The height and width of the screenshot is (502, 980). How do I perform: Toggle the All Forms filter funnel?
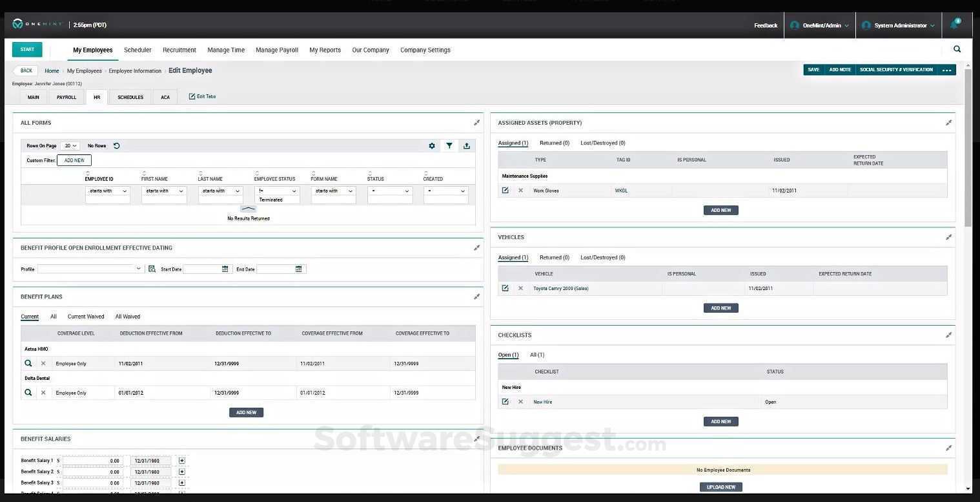449,146
